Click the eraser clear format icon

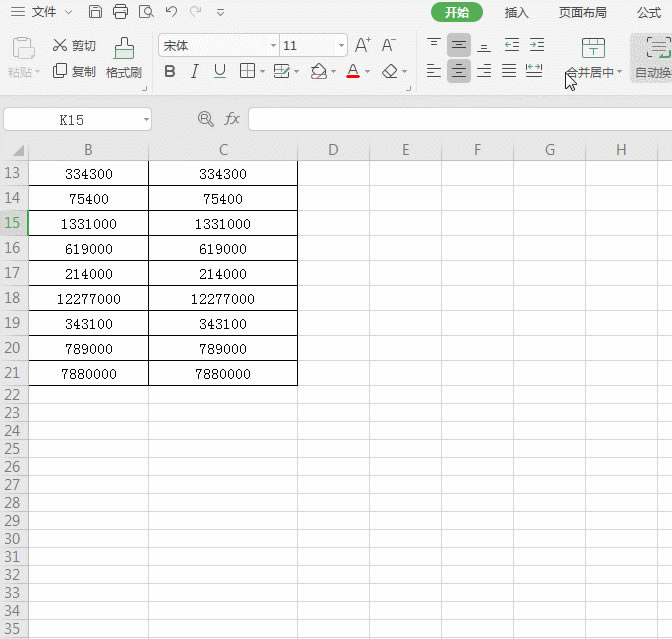point(390,71)
